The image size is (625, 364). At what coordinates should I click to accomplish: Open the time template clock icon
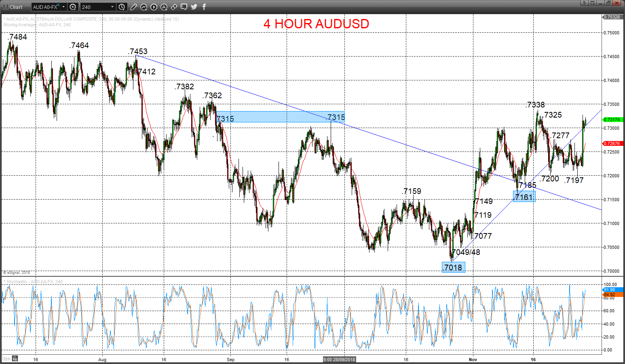tap(122, 7)
